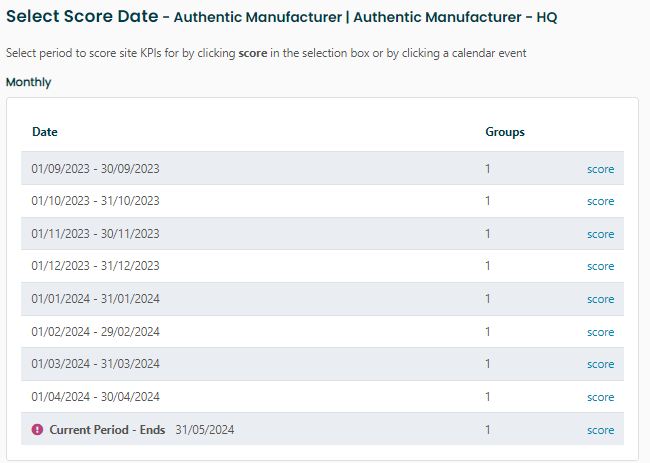Click the Groups column header
The image size is (650, 463).
pyautogui.click(x=505, y=132)
